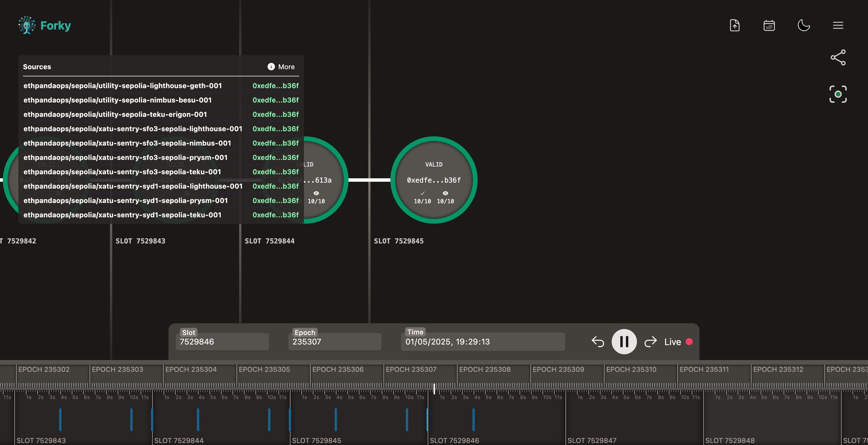
Task: Toggle Live mode indicator
Action: [x=678, y=342]
